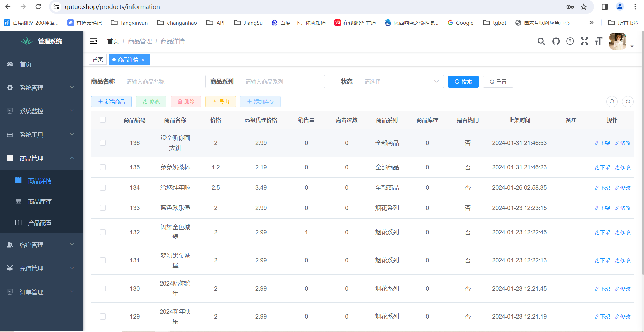Click the 商品管理 table icon
This screenshot has height=332, width=644.
click(10, 158)
